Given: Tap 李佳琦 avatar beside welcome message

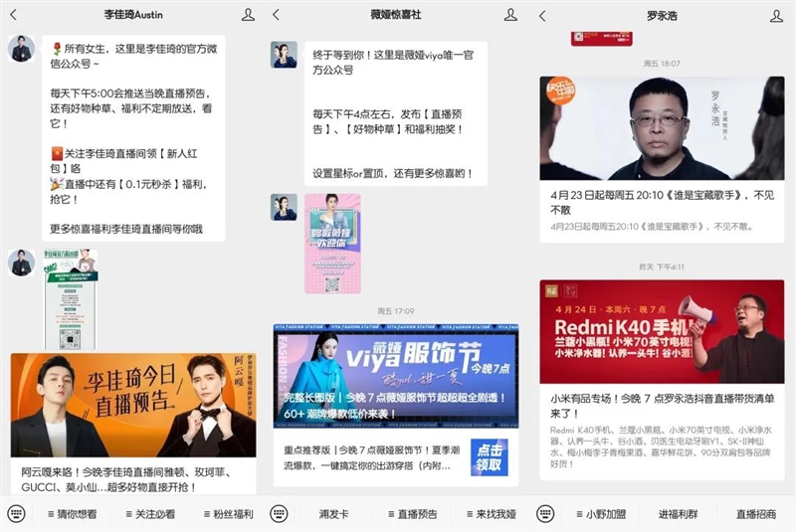Looking at the screenshot, I should tap(21, 49).
